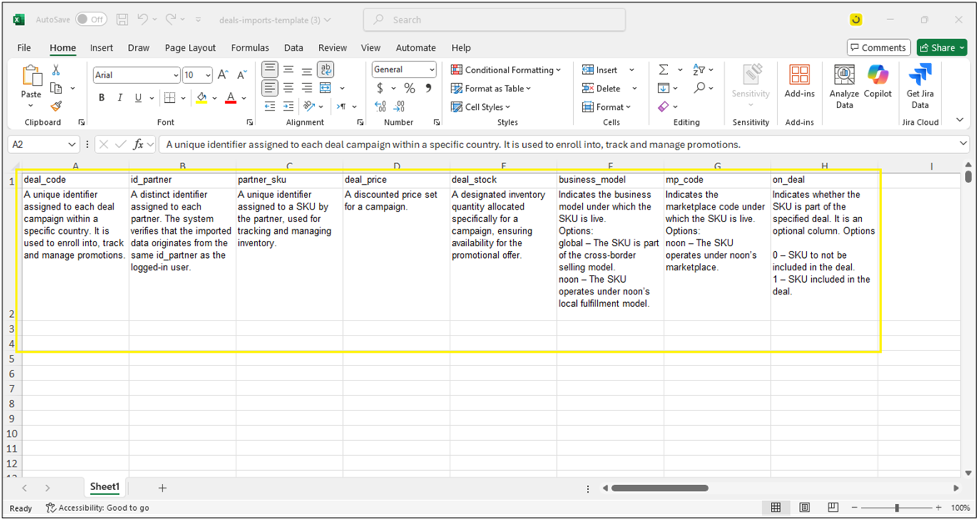Apply italic formatting with the I icon
980x520 pixels.
(x=120, y=98)
